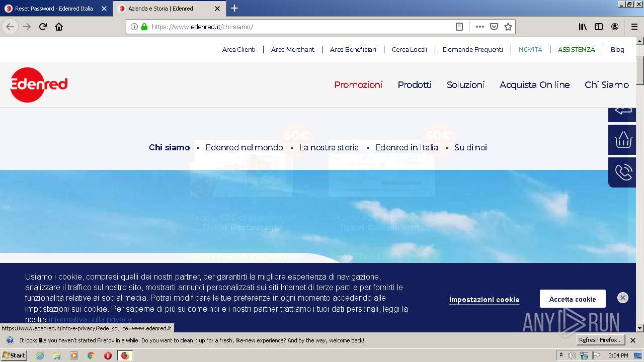Save page to Pocket
Viewport: 644px width, 362px height.
pos(494,27)
